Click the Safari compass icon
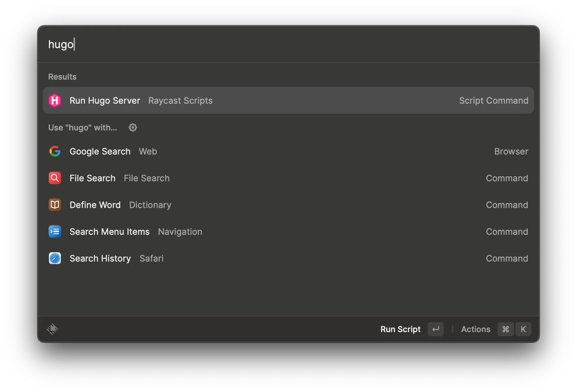 (x=55, y=259)
